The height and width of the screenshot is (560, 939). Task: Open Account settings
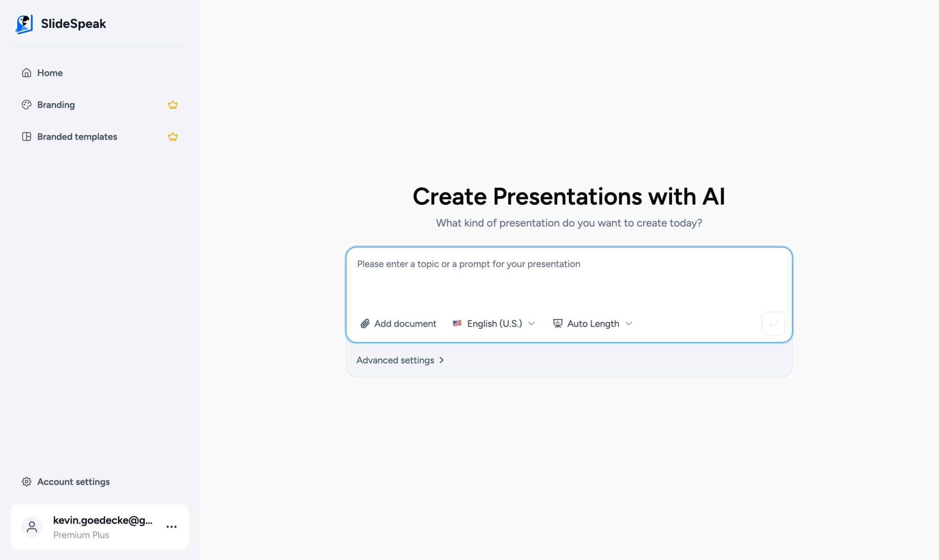pyautogui.click(x=73, y=482)
